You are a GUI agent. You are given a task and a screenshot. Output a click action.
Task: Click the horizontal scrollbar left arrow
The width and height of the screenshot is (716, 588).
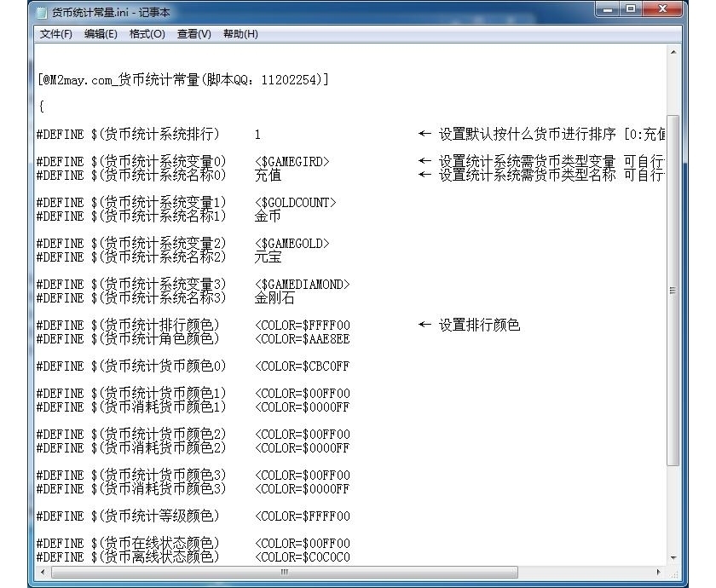(x=41, y=572)
